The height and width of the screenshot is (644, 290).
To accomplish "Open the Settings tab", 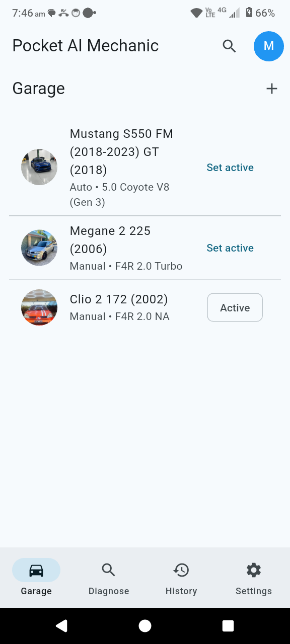I will pos(253,578).
